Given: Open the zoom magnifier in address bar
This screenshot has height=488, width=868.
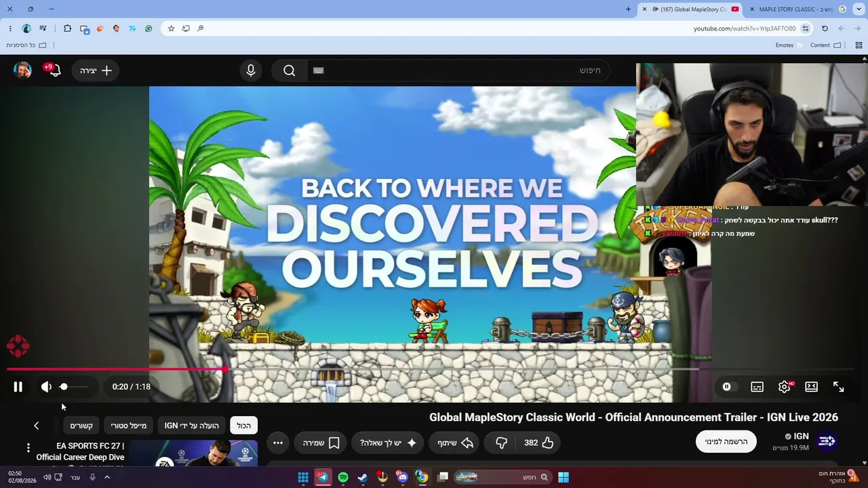Looking at the screenshot, I should point(201,28).
